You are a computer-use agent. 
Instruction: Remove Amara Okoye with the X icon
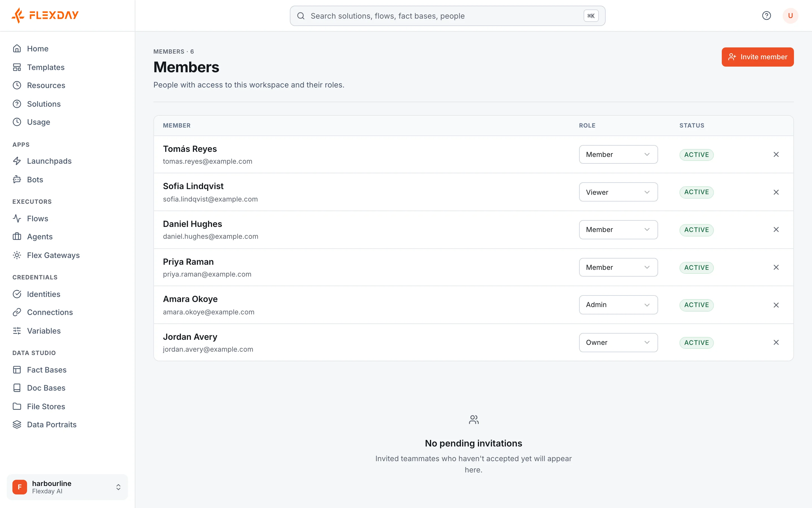pyautogui.click(x=776, y=305)
